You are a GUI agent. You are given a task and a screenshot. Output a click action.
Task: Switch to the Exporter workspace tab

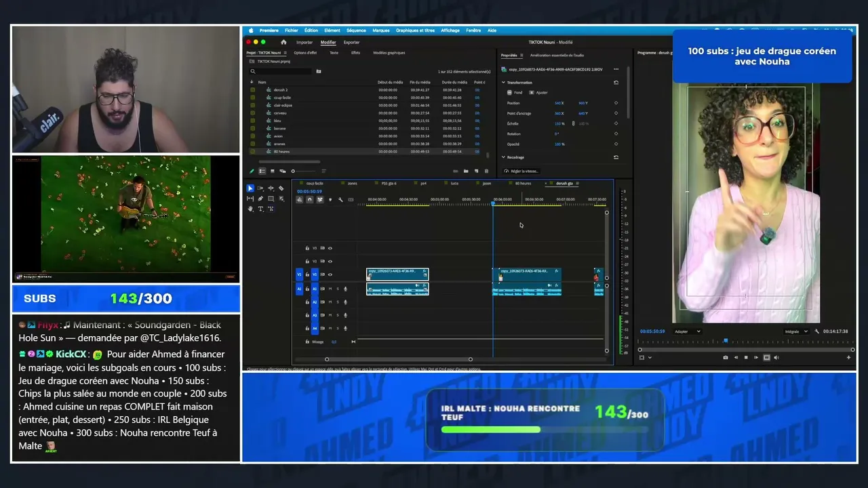click(x=351, y=42)
